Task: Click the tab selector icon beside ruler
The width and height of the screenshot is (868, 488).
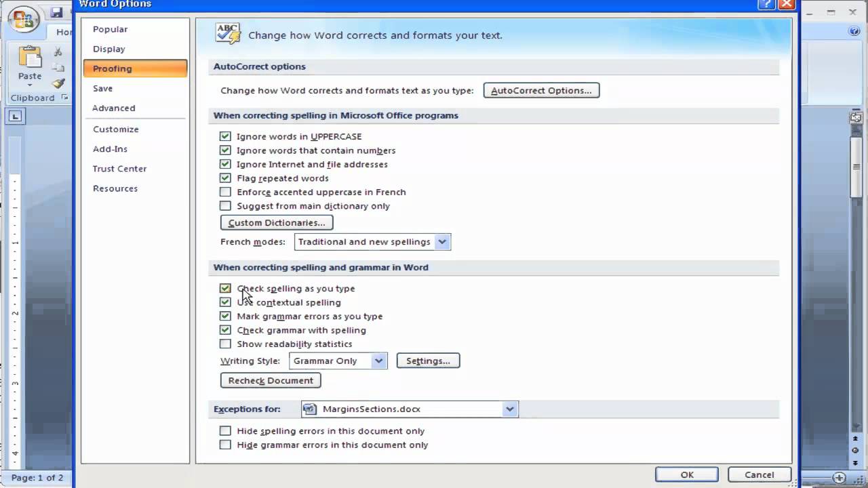Action: 15,117
